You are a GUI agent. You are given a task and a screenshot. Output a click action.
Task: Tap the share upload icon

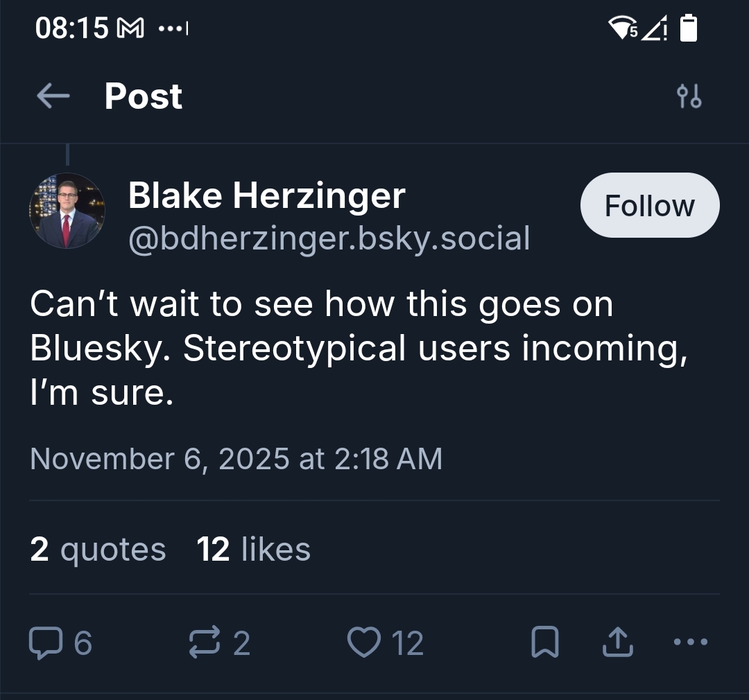[618, 642]
